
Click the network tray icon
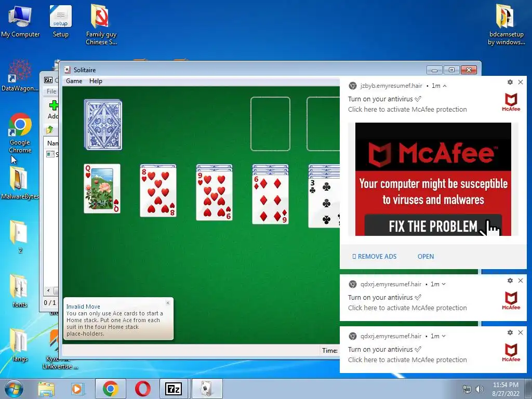point(467,389)
